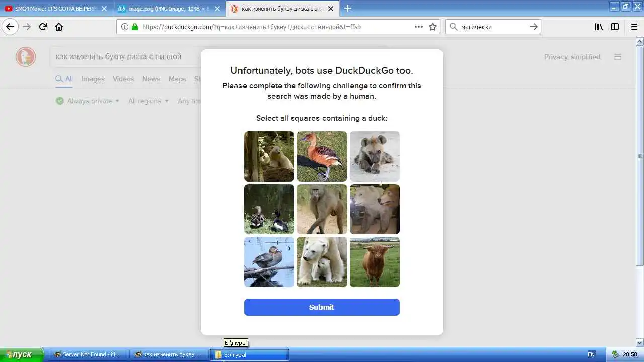Open DuckDuckGo page side menu icon
This screenshot has height=362, width=644.
point(618,57)
